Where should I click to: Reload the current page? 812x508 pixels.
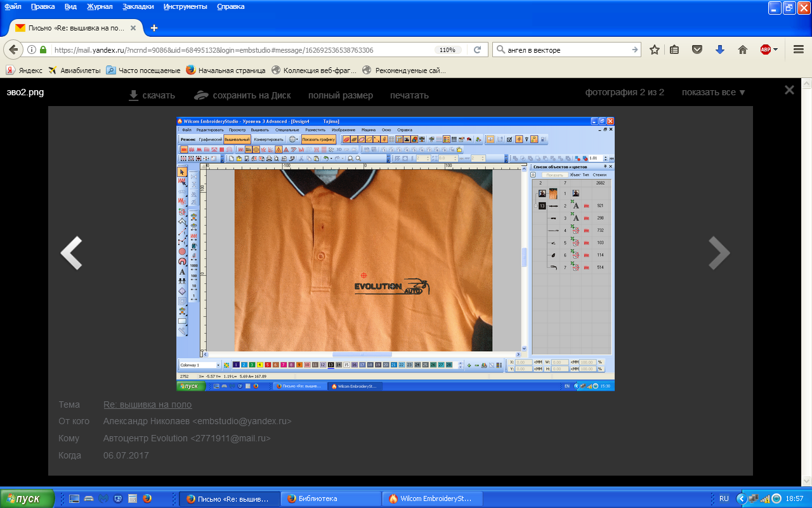coord(477,50)
